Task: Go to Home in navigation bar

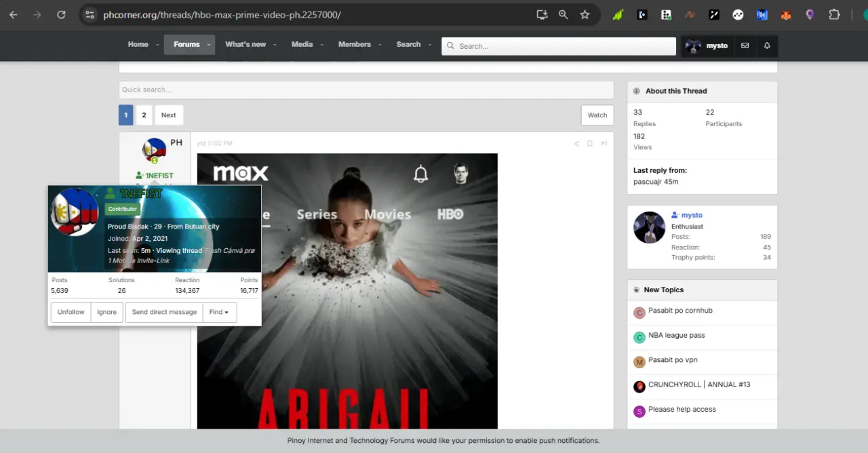Action: 138,44
